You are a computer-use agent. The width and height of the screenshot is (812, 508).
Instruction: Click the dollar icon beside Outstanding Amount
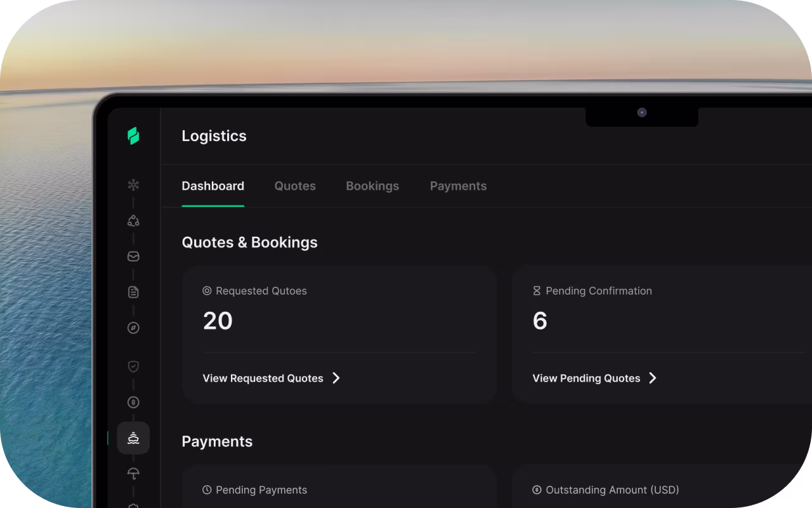click(x=537, y=490)
